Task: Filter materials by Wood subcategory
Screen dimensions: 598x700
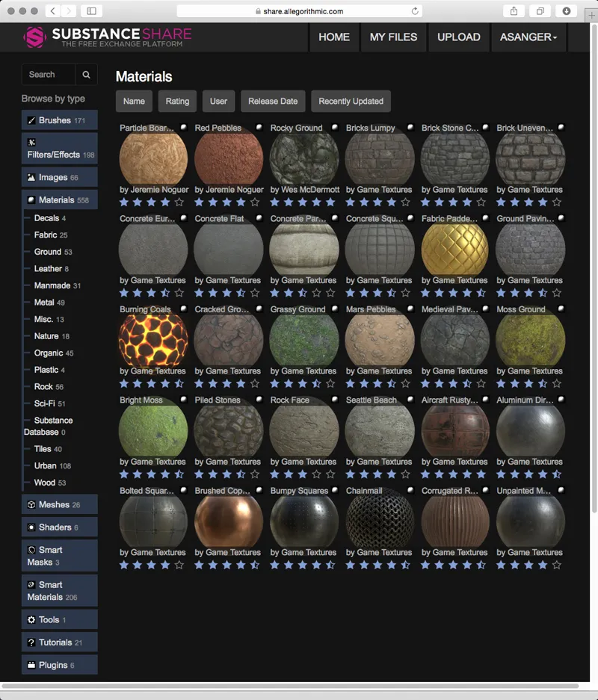Action: click(x=49, y=483)
